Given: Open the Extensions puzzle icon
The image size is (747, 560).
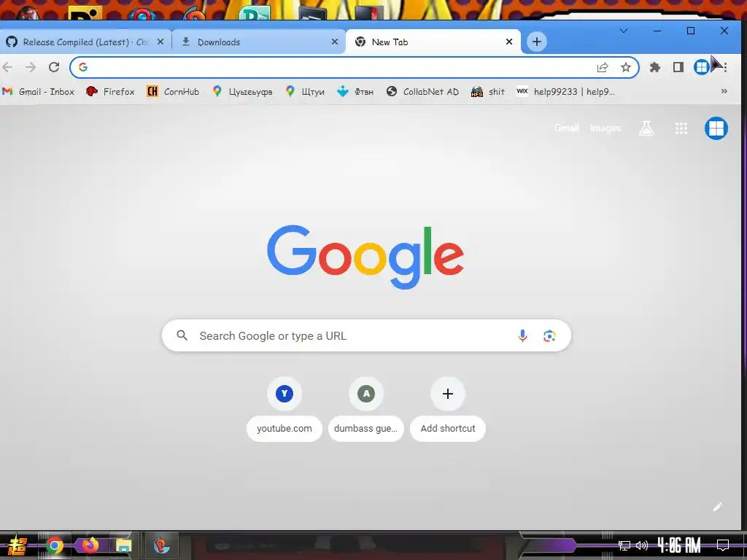Looking at the screenshot, I should coord(655,67).
